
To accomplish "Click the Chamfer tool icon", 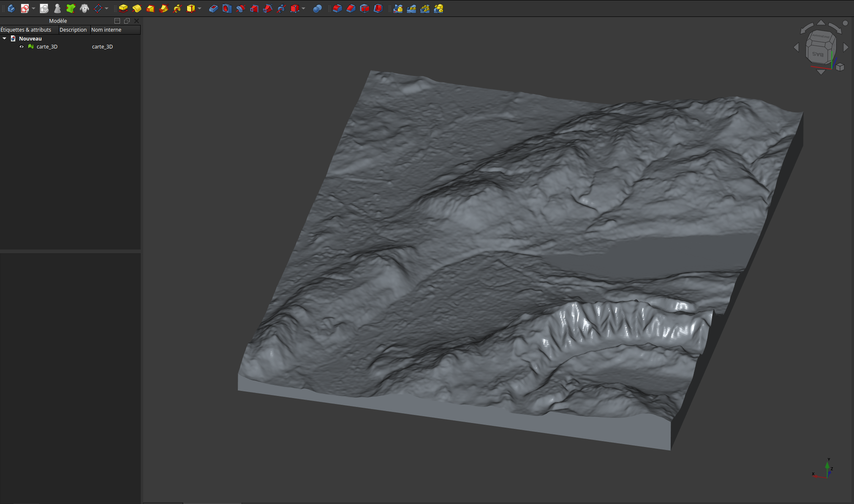I will click(351, 8).
